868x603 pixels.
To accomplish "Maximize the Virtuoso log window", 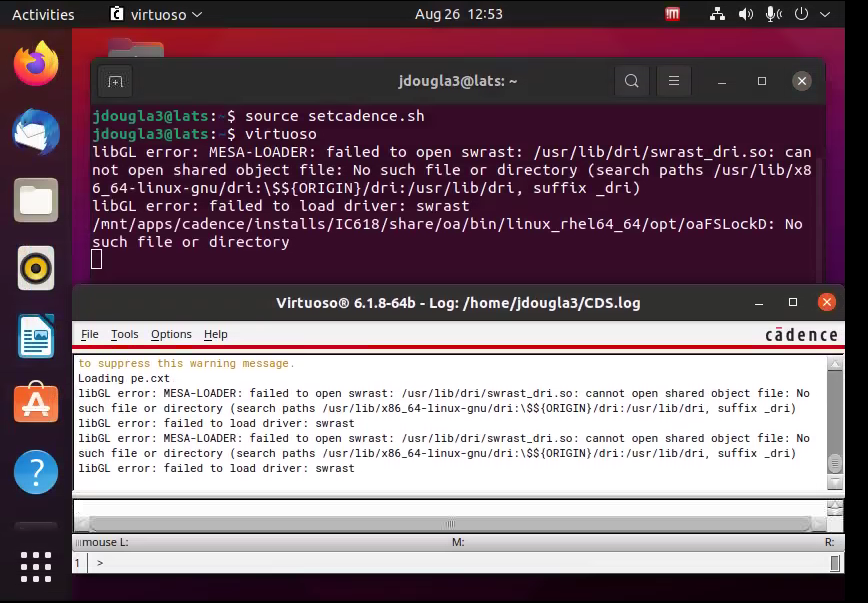I will pos(793,302).
